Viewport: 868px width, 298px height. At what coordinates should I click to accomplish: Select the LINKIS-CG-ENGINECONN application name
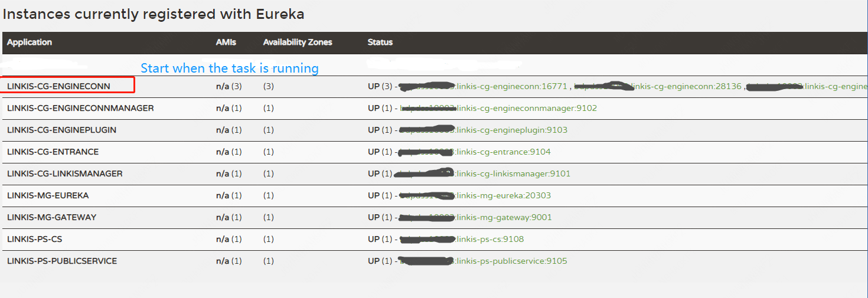(58, 87)
